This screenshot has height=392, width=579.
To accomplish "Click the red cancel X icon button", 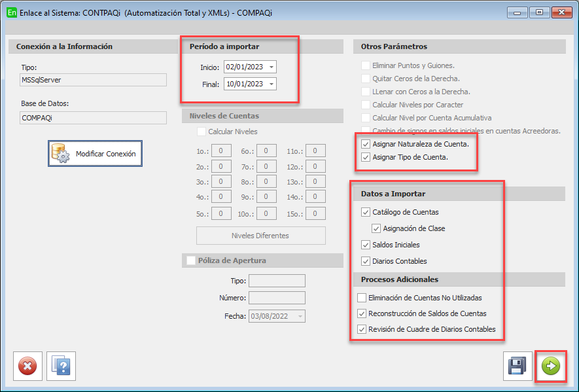I will (x=27, y=366).
